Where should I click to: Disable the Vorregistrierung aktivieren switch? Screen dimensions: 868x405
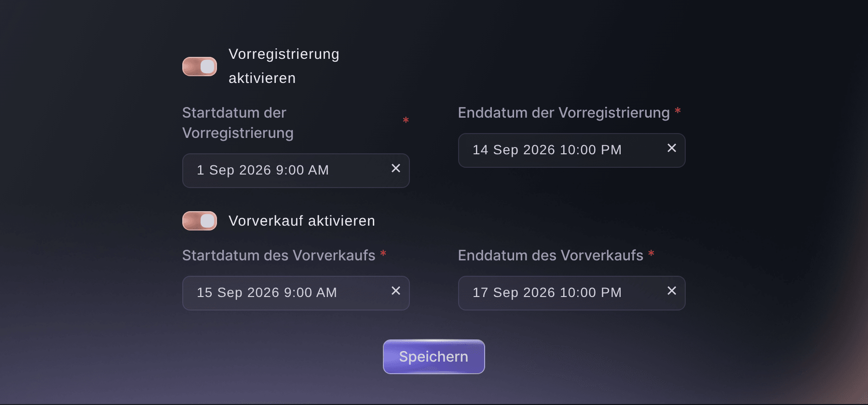200,67
